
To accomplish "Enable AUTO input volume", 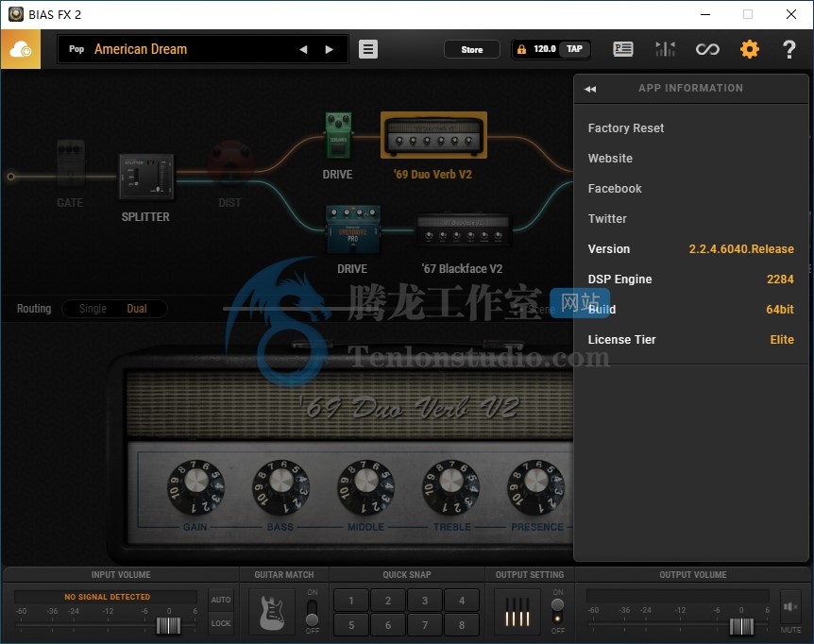I will tap(221, 600).
